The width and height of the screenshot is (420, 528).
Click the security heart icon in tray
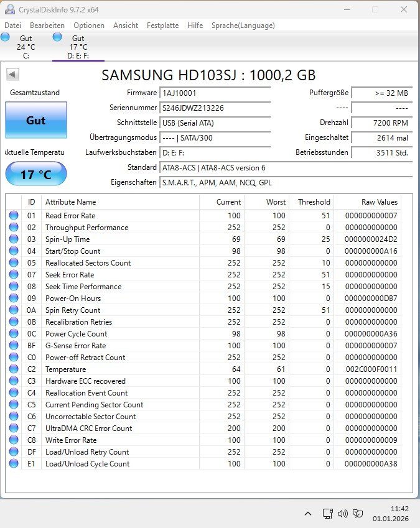click(x=358, y=514)
